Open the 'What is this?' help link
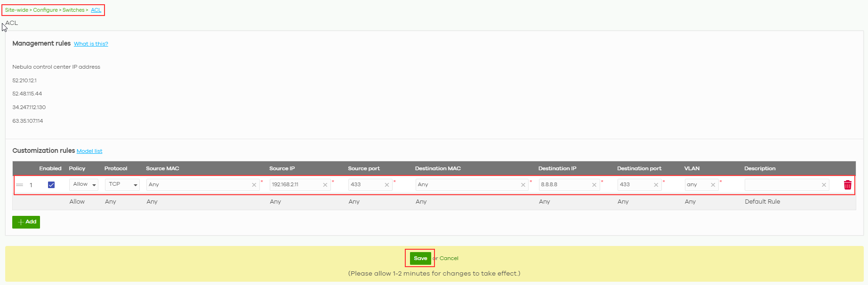This screenshot has height=285, width=868. (x=91, y=44)
